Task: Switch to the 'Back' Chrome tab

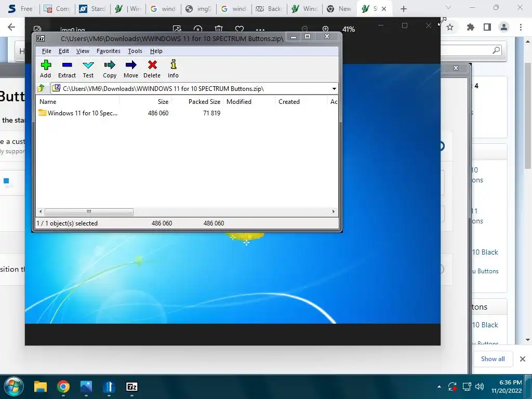Action: pyautogui.click(x=270, y=9)
